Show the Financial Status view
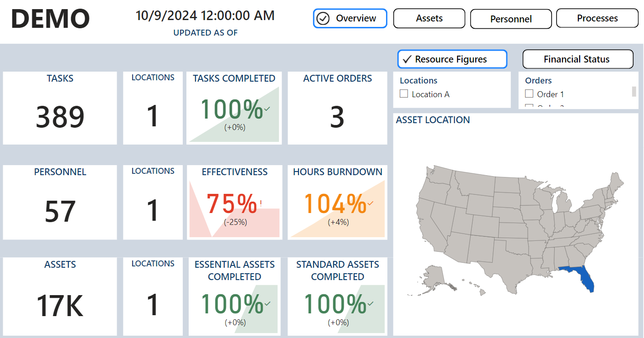 pos(577,59)
